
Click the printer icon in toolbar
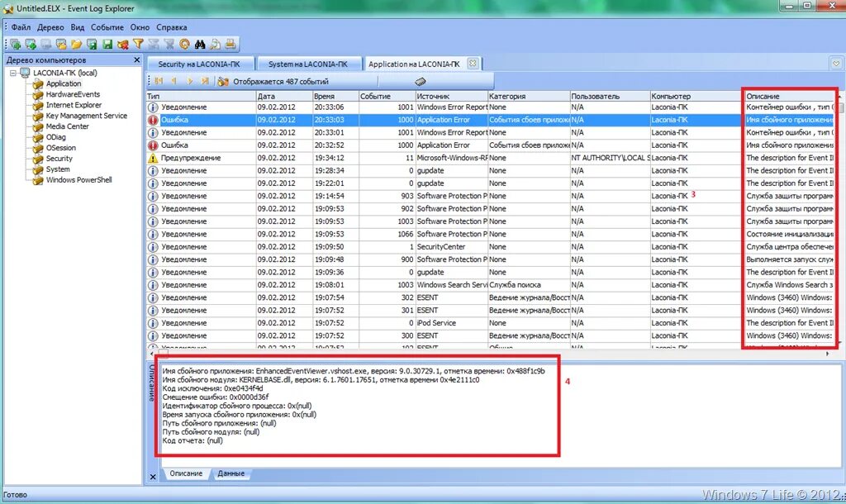point(231,45)
